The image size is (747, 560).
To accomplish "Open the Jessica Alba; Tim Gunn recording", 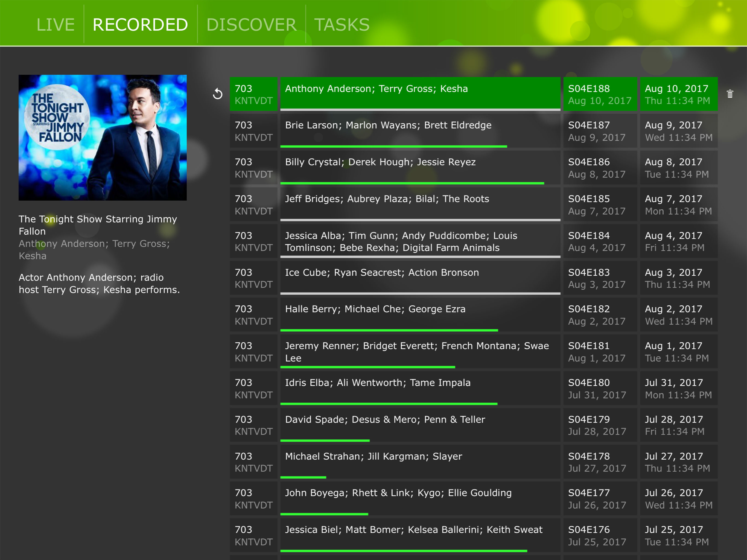I will click(x=420, y=241).
